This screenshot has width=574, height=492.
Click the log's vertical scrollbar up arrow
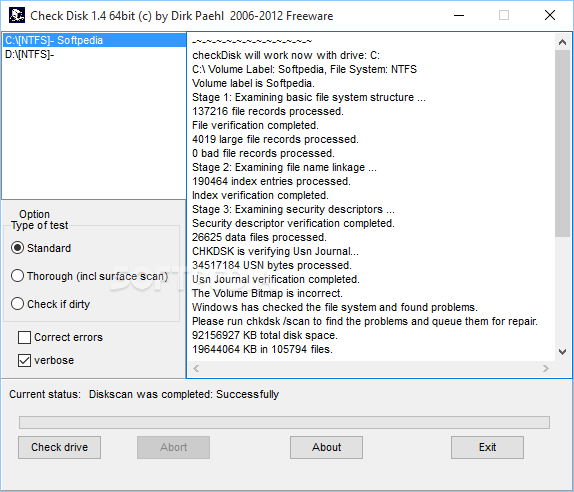pyautogui.click(x=563, y=42)
